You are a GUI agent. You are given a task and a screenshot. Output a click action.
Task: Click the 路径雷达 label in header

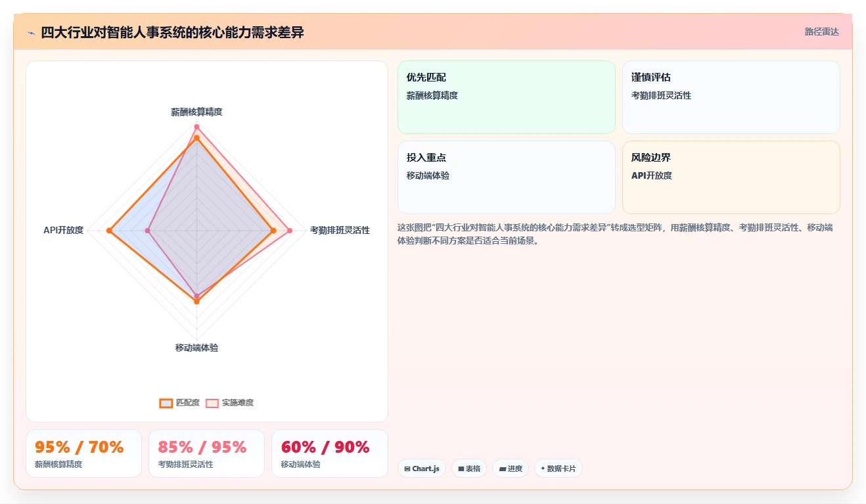point(821,32)
